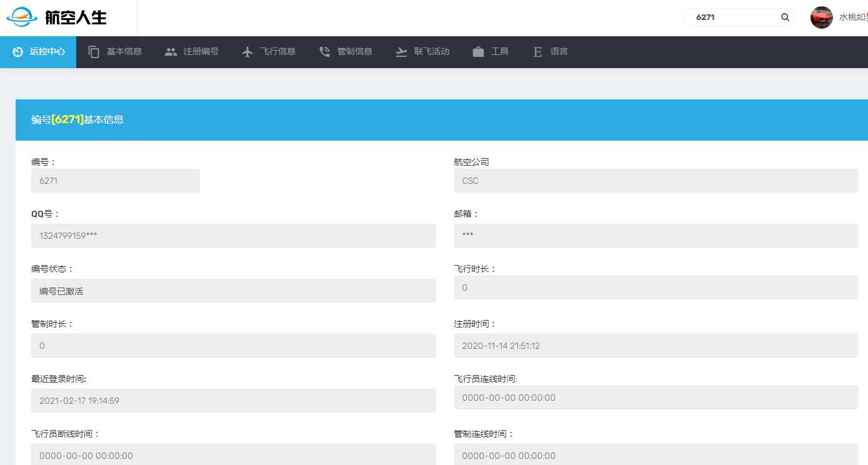Viewport: 868px width, 465px height.
Task: Click the 工具 briefcase icon
Action: [x=478, y=52]
